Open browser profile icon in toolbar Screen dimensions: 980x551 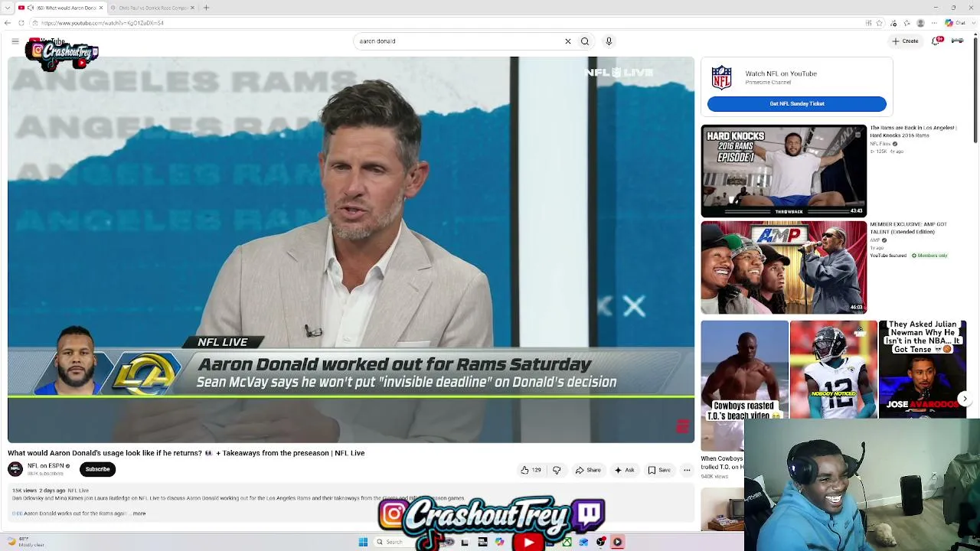point(920,23)
